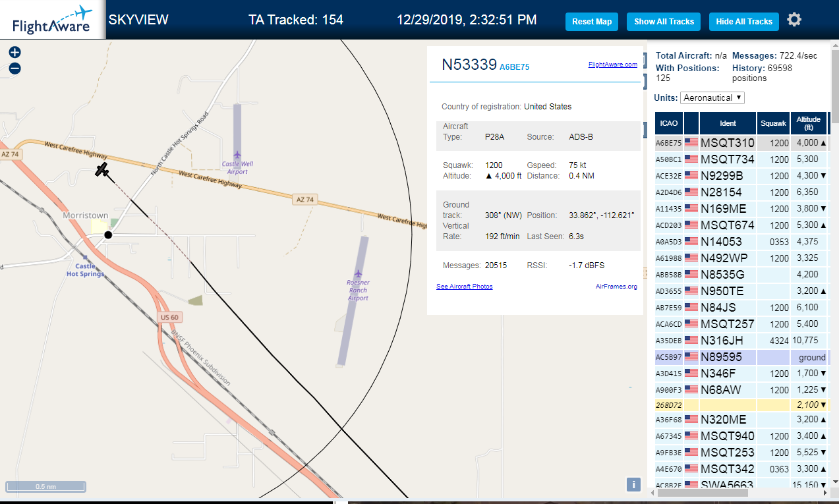839x504 pixels.
Task: Select the MSQT734 aircraft row
Action: point(742,159)
